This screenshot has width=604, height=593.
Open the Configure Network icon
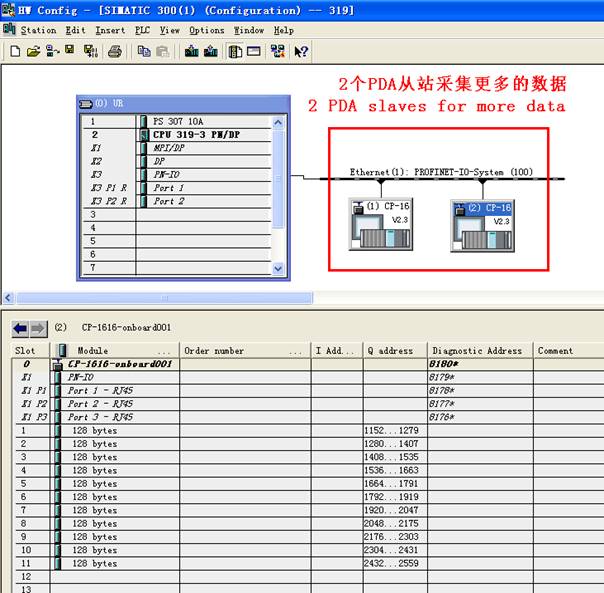(277, 51)
